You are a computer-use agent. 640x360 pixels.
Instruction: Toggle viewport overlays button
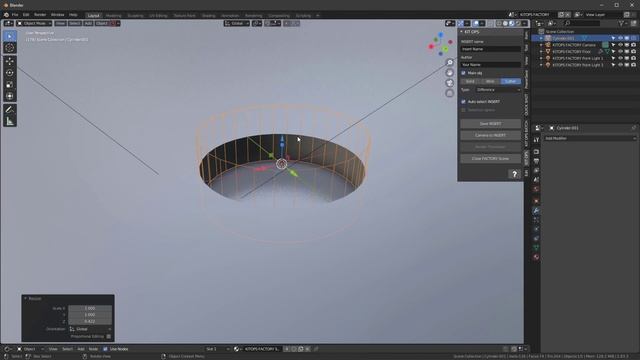(x=476, y=23)
